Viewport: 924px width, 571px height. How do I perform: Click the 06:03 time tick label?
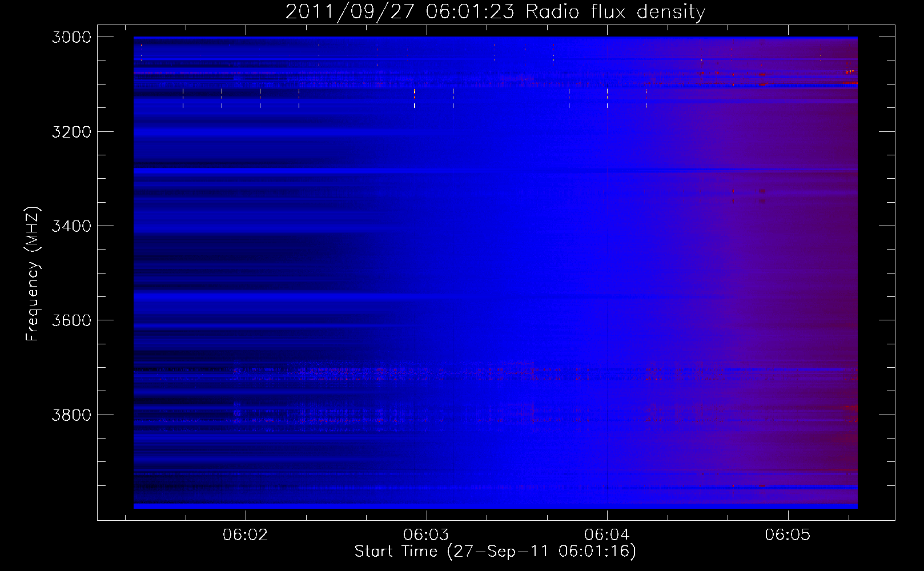point(426,534)
